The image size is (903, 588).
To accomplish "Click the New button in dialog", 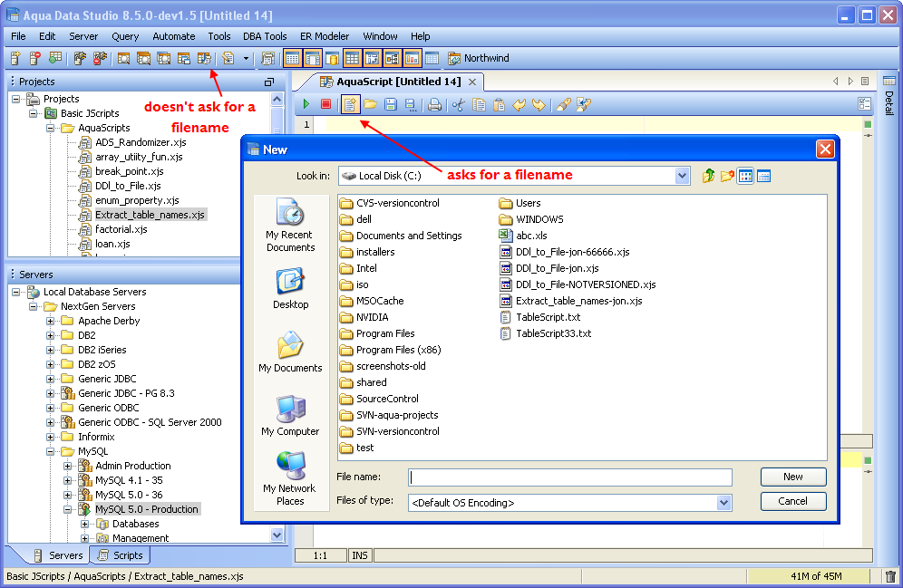I will tap(793, 477).
